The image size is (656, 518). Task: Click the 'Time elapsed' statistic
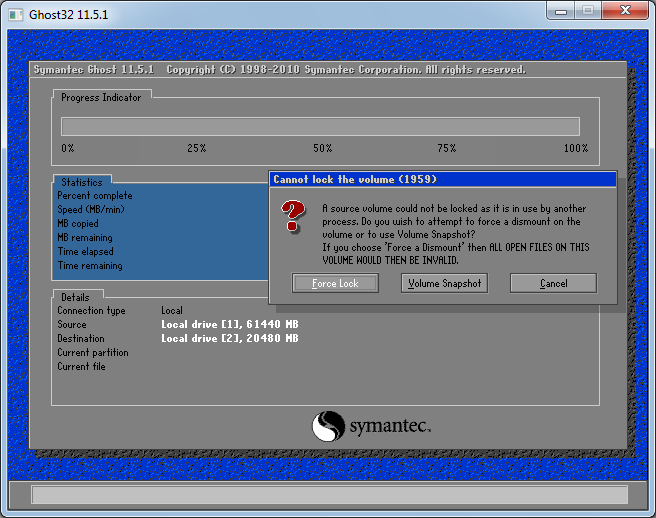[85, 251]
